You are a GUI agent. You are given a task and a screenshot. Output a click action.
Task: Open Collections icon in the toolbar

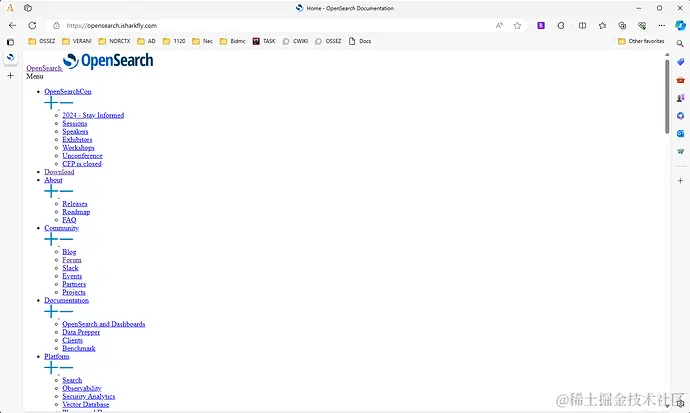point(622,26)
